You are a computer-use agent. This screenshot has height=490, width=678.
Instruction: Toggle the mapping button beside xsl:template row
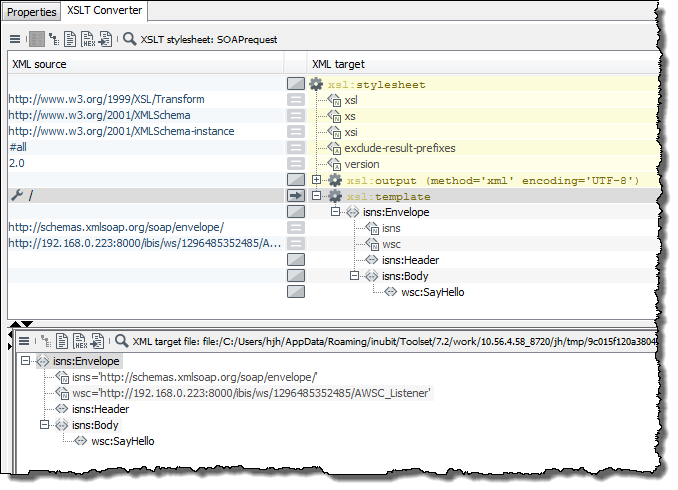(295, 196)
